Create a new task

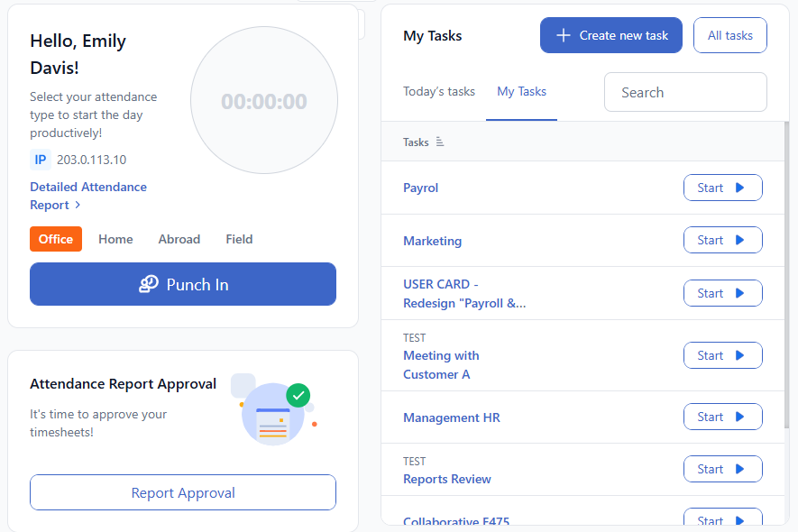tap(611, 35)
